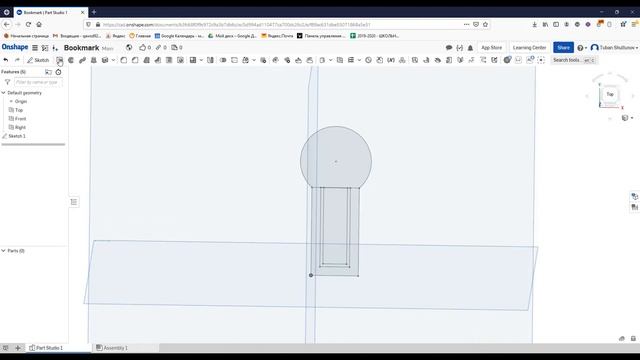Click the Top face of the view cube
The height and width of the screenshot is (360, 640).
pyautogui.click(x=610, y=94)
